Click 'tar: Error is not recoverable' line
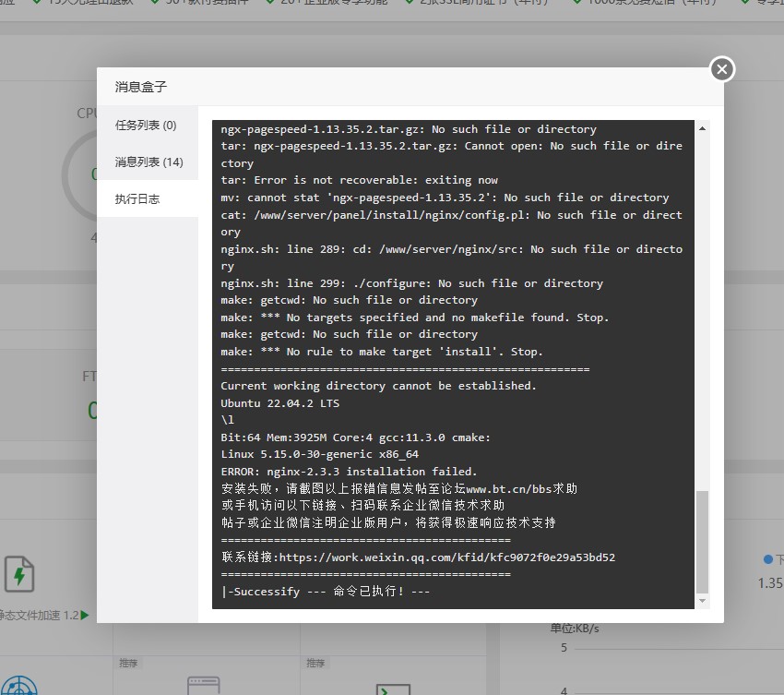The image size is (784, 695). point(359,180)
